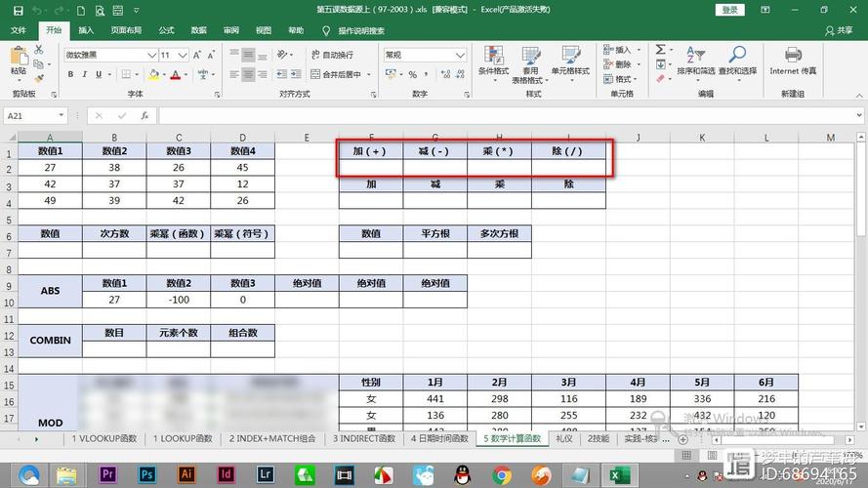The height and width of the screenshot is (488, 868).
Task: Toggle Bold formatting
Action: [70, 74]
